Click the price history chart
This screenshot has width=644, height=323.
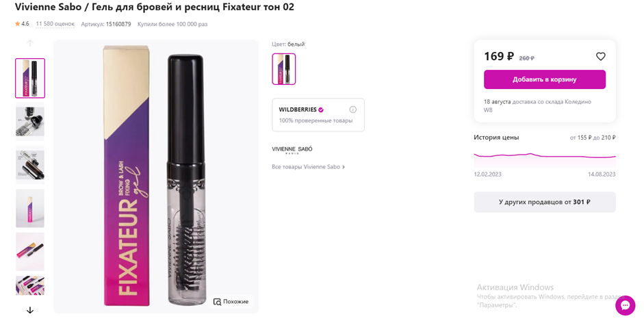coord(544,156)
